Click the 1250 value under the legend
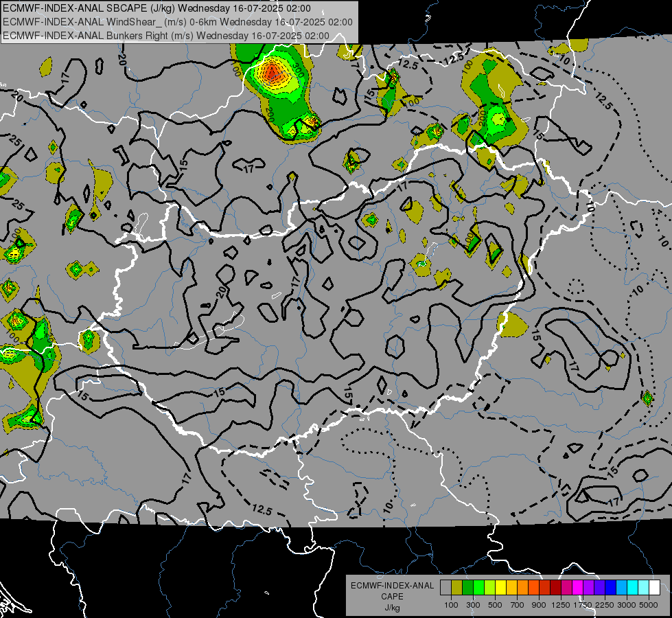This screenshot has width=672, height=618. point(561,605)
